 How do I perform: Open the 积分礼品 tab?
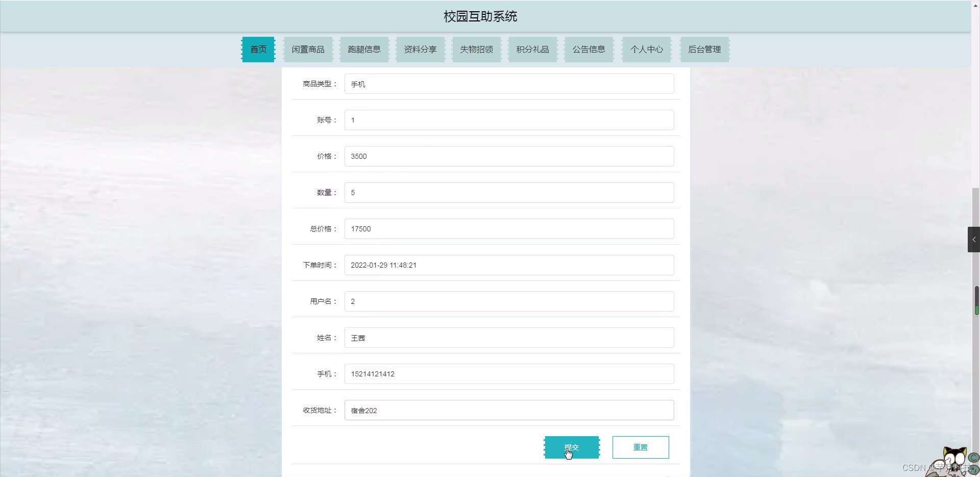[532, 49]
